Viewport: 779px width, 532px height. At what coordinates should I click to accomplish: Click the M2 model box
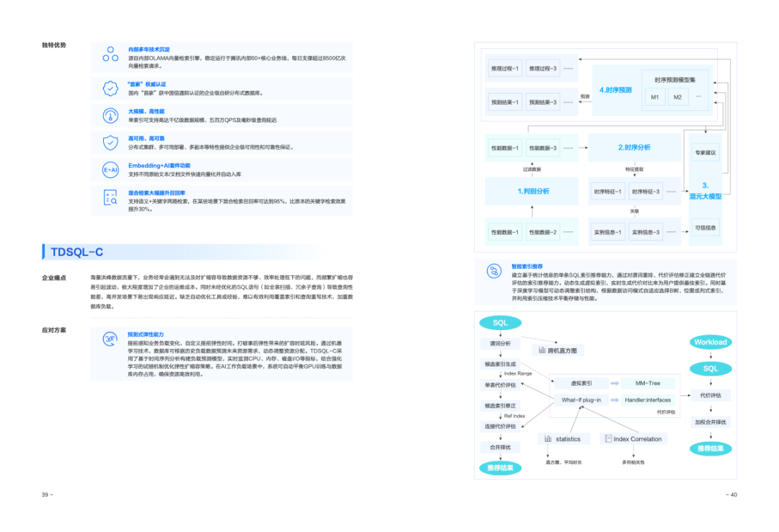coord(677,97)
